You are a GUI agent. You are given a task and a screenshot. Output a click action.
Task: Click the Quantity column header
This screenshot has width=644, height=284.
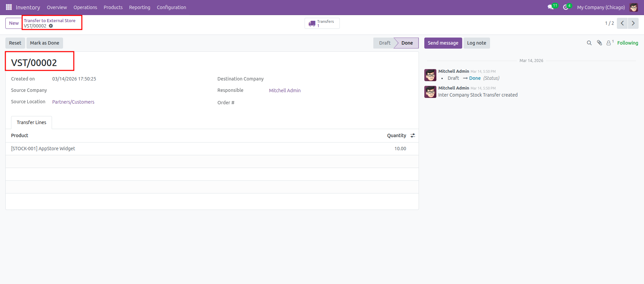396,135
